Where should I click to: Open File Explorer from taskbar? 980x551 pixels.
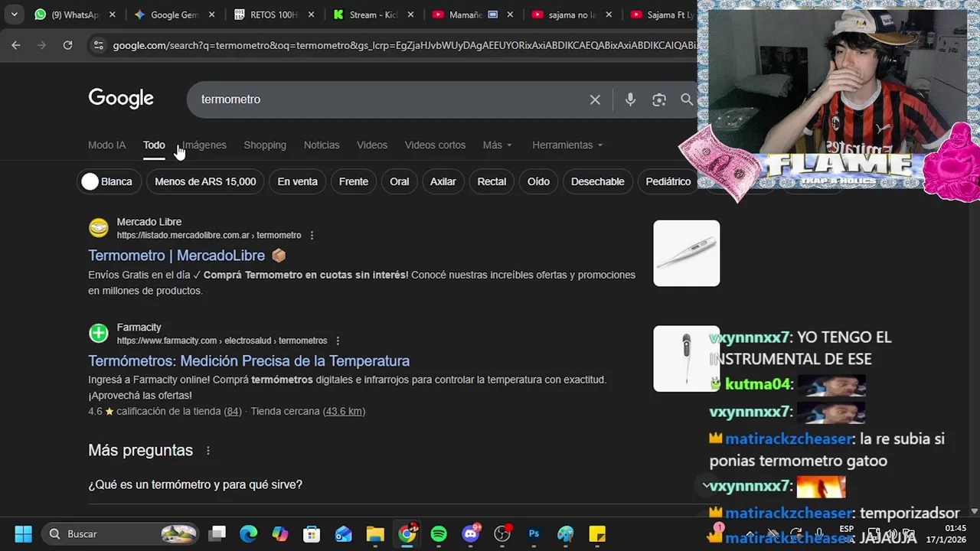(374, 533)
